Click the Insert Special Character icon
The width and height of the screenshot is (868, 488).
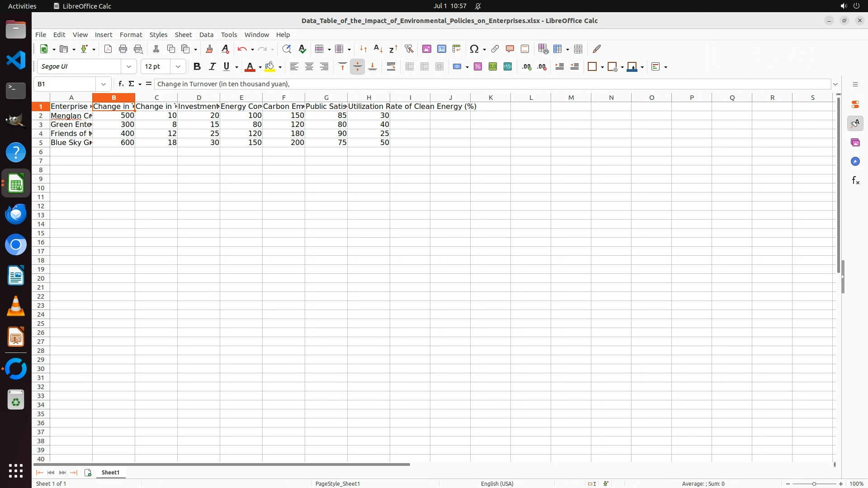474,49
